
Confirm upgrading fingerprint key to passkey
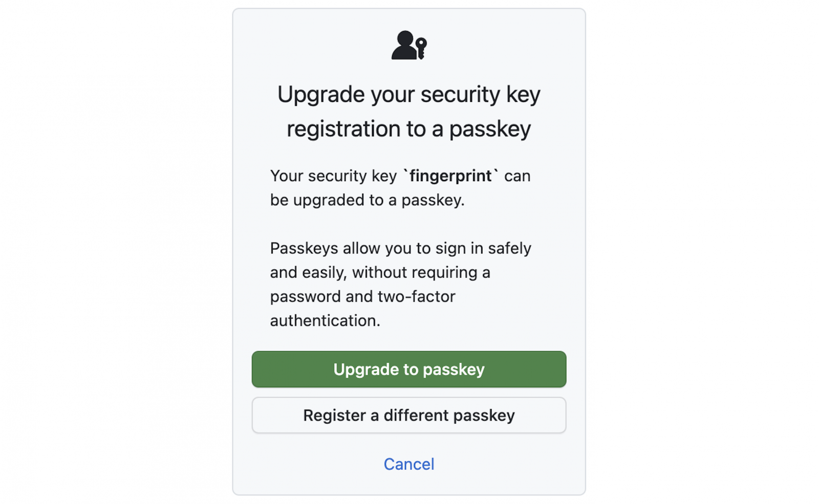pos(408,369)
